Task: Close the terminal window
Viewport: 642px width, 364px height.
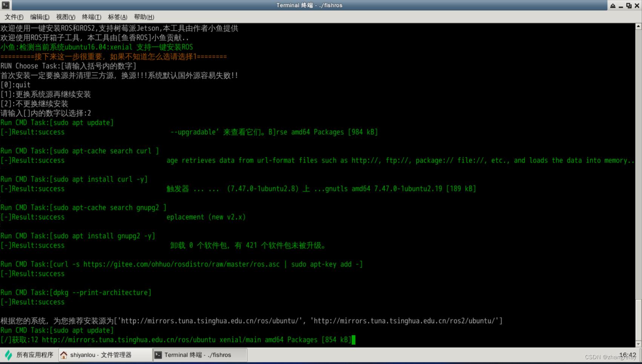Action: (x=637, y=5)
